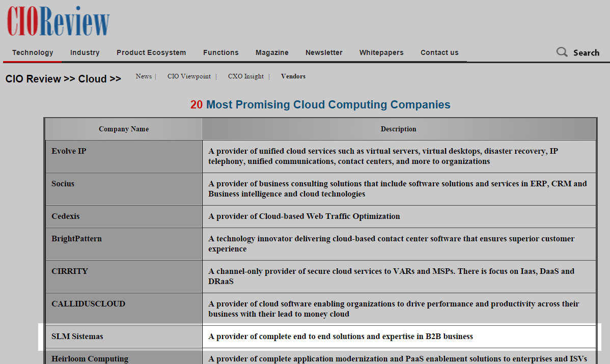Click the Description column header
This screenshot has height=364, width=610.
[x=398, y=129]
